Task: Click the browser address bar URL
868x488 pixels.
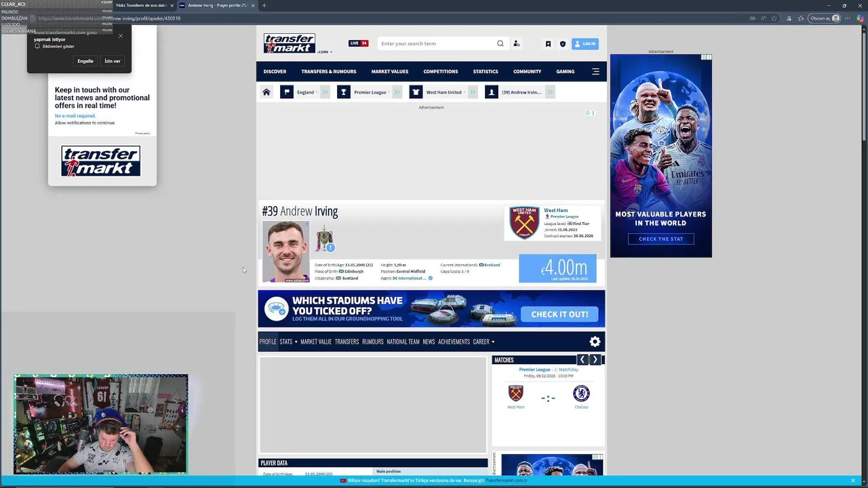Action: (108, 18)
